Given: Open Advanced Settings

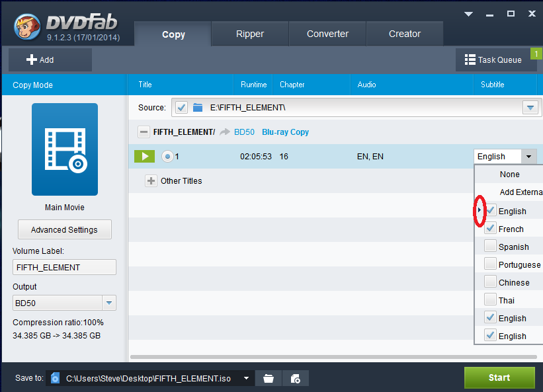Looking at the screenshot, I should [65, 229].
